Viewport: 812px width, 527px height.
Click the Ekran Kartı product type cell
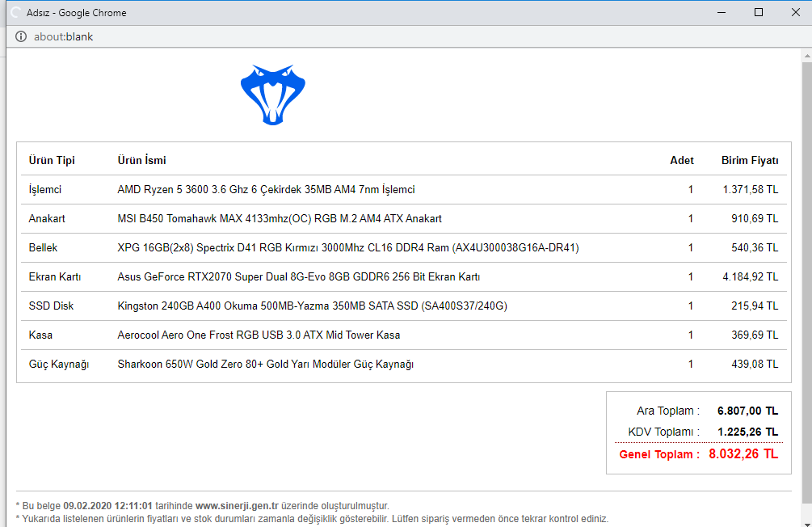(x=55, y=276)
